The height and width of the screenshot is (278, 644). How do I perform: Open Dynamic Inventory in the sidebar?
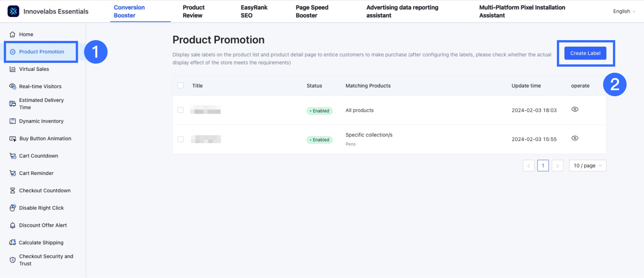coord(41,121)
